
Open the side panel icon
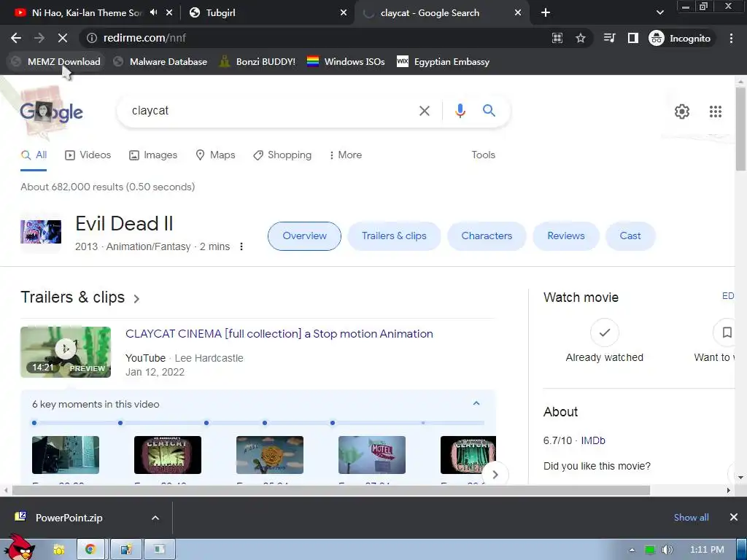coord(632,38)
